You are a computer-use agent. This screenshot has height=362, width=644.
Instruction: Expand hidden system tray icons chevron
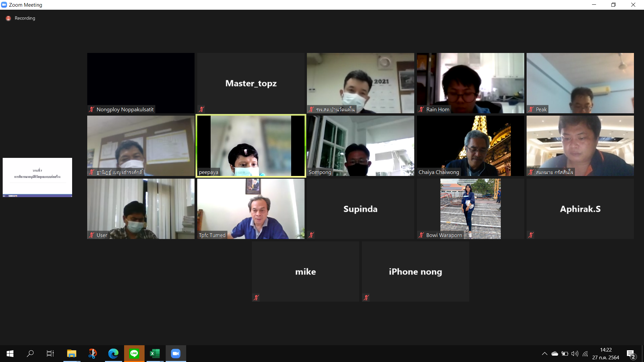point(544,354)
